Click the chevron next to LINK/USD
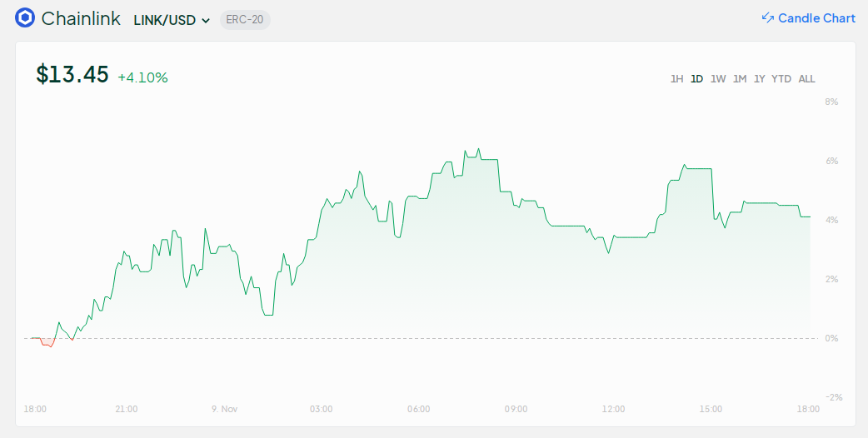Viewport: 868px width, 438px height. click(x=206, y=21)
